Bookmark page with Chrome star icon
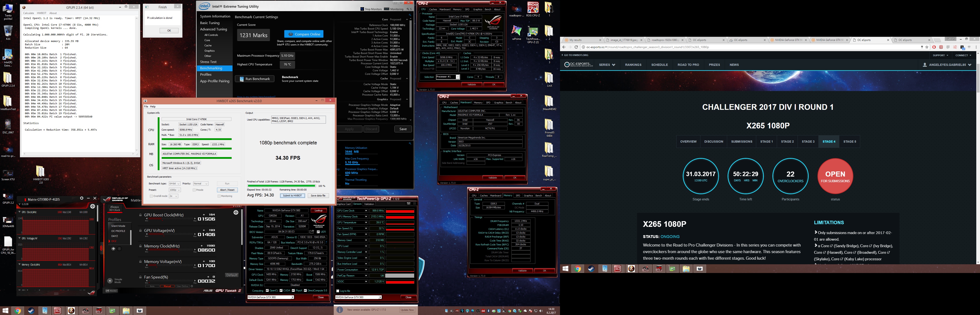Image resolution: width=980 pixels, height=315 pixels. pos(927,47)
